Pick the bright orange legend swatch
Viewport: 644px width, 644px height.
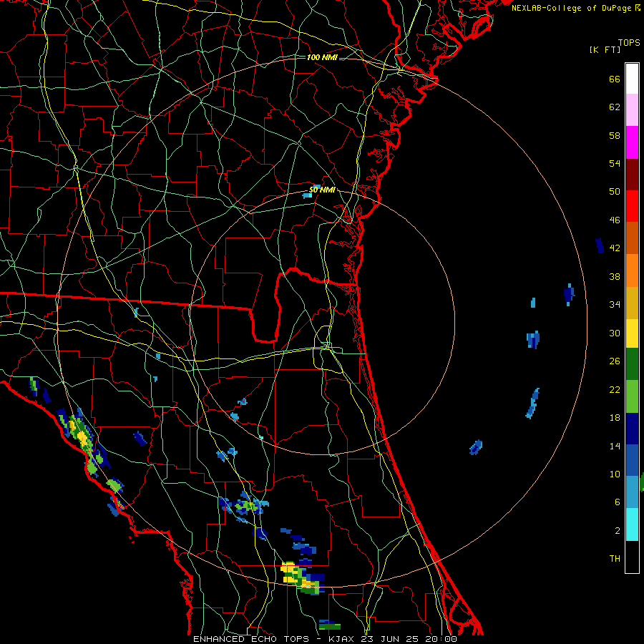632,270
